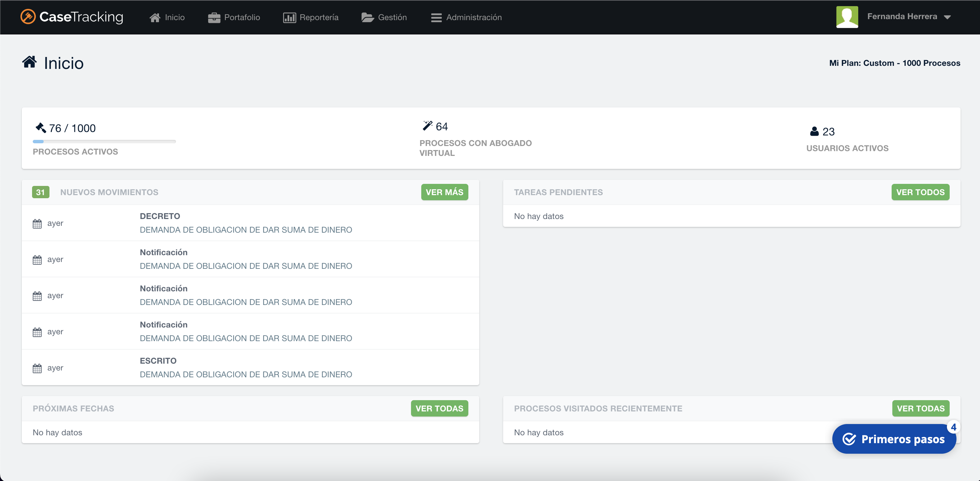Click 'USUARIOS ACTIVOS' label
This screenshot has height=481, width=980.
click(x=847, y=148)
